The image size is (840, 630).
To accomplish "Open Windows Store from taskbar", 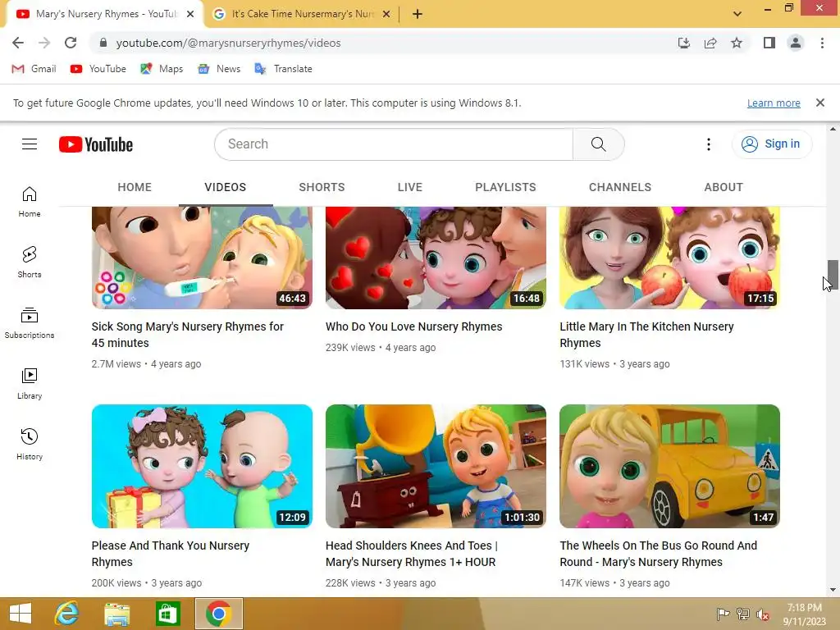I will coord(167,614).
